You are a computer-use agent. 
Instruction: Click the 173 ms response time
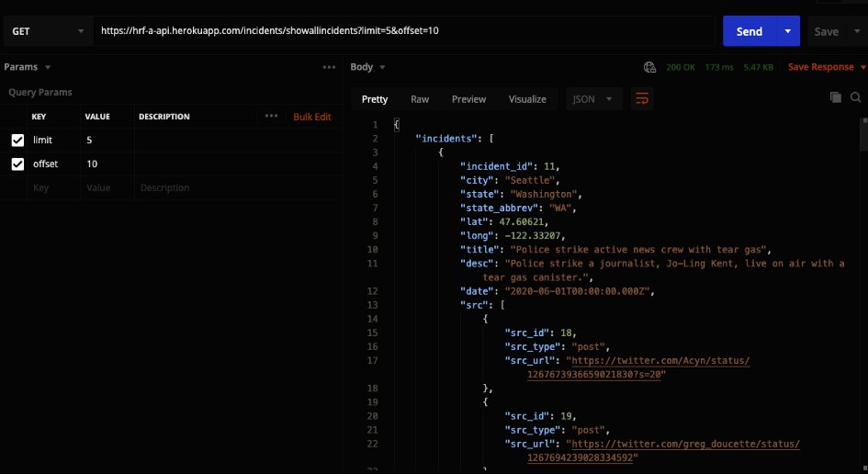pyautogui.click(x=719, y=67)
